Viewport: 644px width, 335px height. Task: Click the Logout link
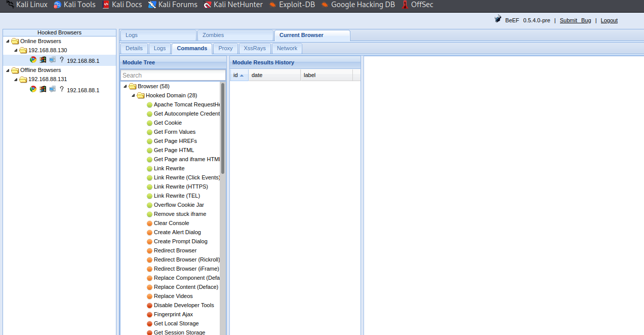pos(609,20)
